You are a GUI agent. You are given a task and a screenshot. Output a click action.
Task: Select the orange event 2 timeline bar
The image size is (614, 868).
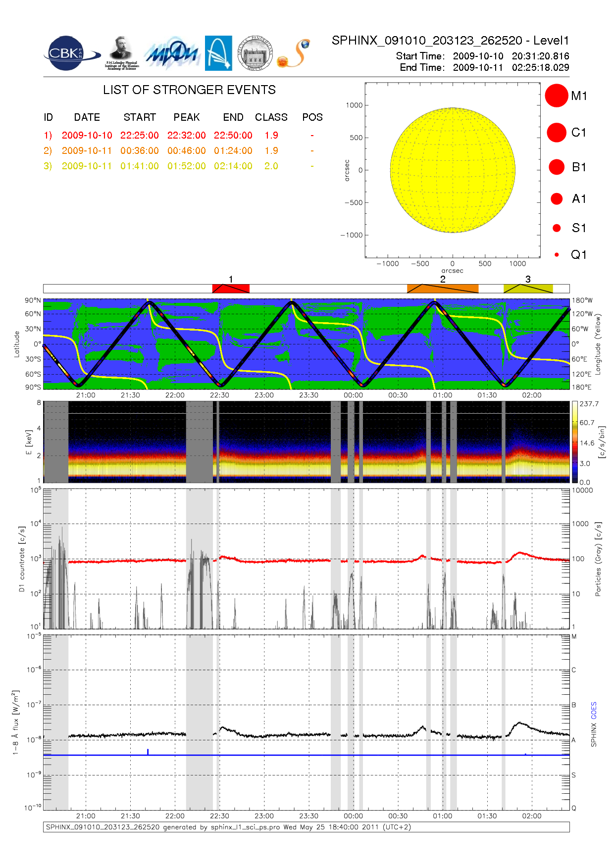(x=442, y=289)
